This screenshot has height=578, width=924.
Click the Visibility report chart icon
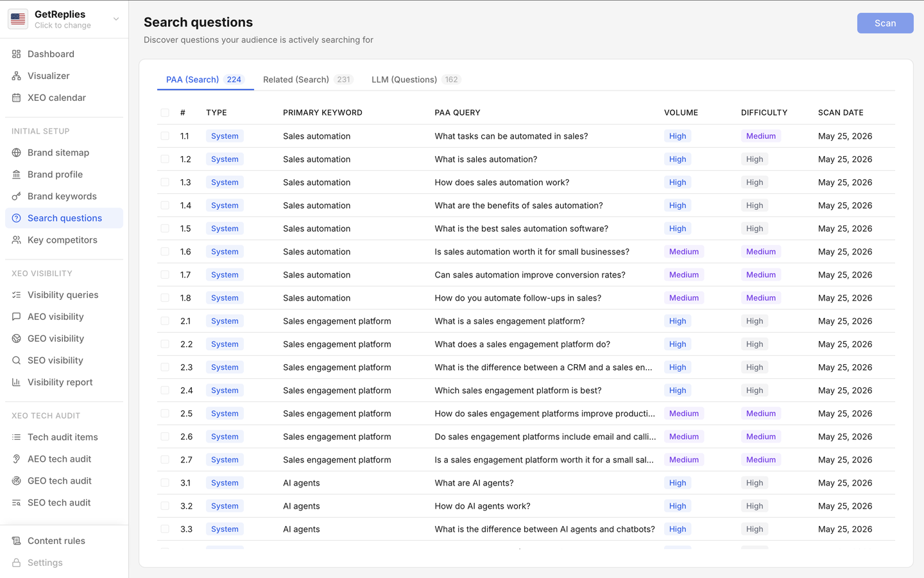coord(17,382)
